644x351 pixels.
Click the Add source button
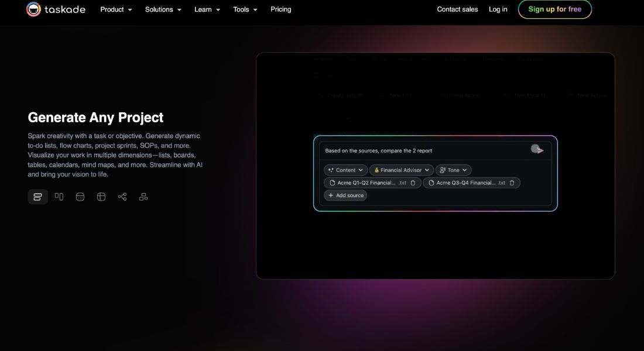pyautogui.click(x=345, y=195)
